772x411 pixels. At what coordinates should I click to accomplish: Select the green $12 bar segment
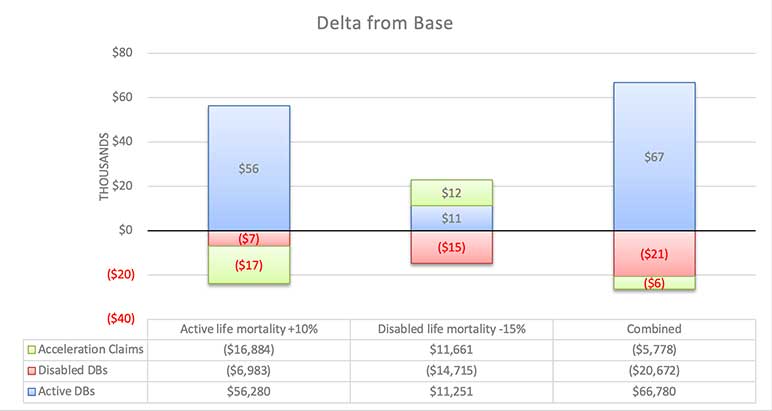pyautogui.click(x=451, y=193)
